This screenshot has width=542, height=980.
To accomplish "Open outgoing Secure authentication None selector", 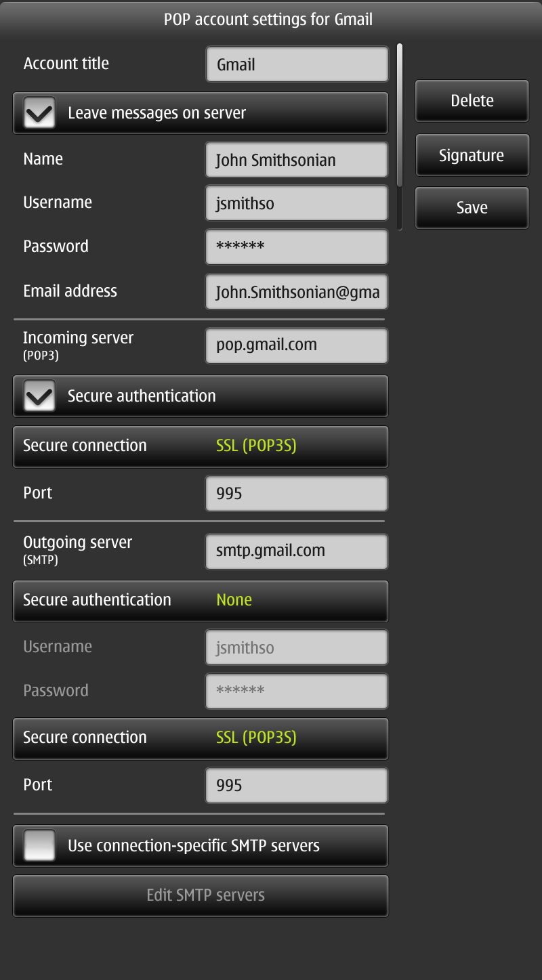I will pyautogui.click(x=201, y=601).
